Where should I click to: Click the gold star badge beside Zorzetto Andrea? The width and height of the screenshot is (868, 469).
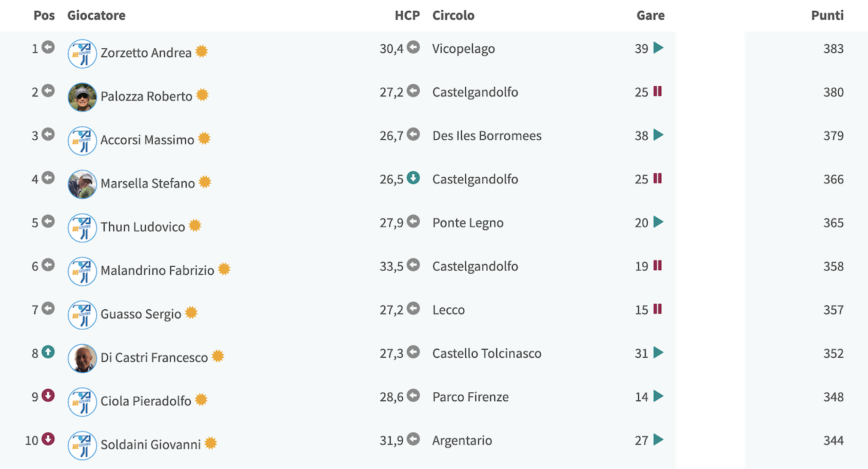pos(201,52)
